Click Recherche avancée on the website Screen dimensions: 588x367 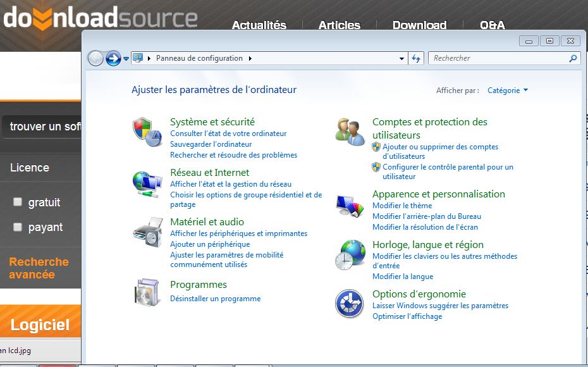click(39, 268)
